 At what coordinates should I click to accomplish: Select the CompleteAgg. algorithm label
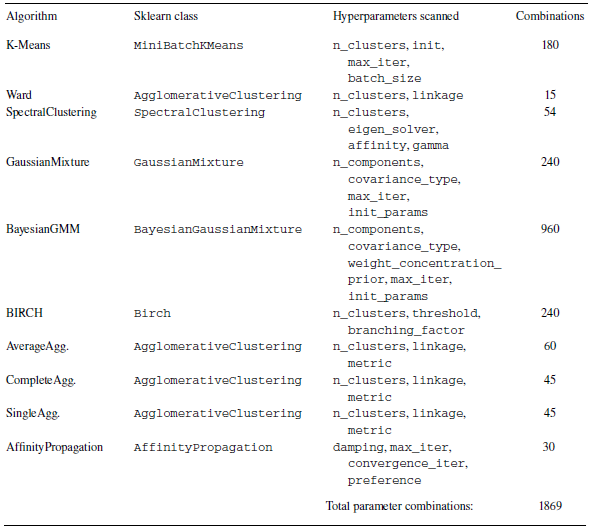(41, 380)
